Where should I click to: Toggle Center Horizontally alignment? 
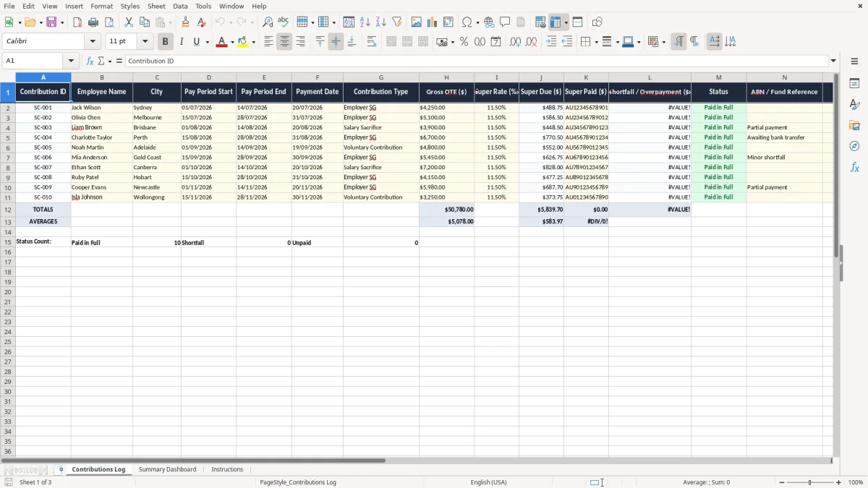pyautogui.click(x=284, y=42)
